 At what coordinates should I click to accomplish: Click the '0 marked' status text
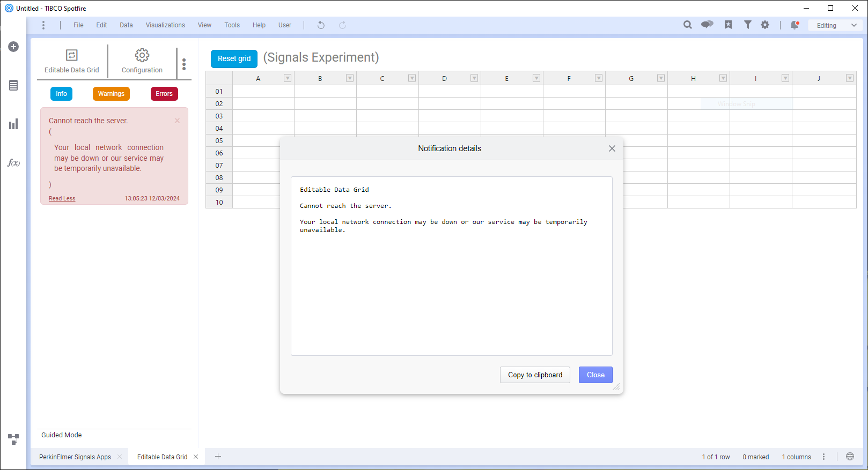756,457
